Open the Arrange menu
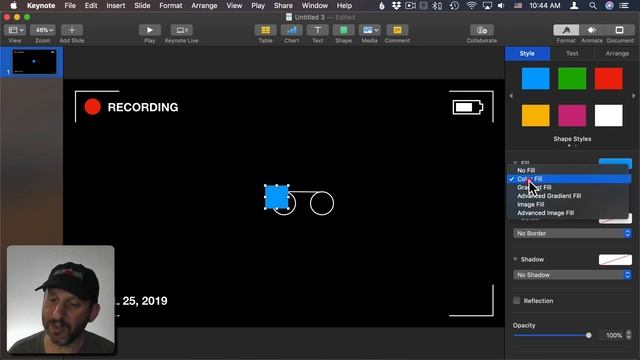Image resolution: width=640 pixels, height=360 pixels. (204, 6)
